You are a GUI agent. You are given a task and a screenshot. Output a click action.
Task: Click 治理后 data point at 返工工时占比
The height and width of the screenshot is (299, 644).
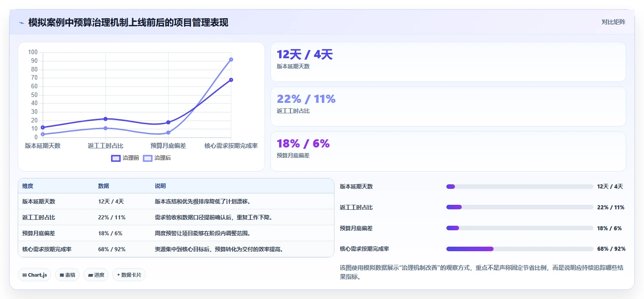coord(105,128)
